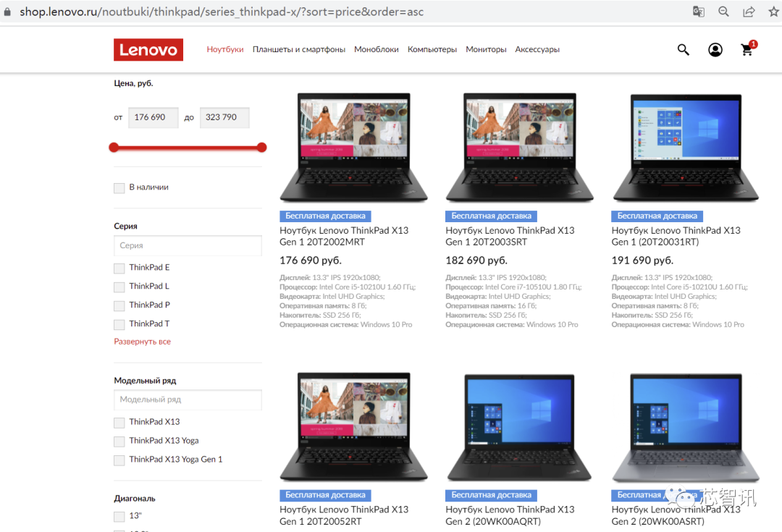
Task: Open the Ноутбуки menu
Action: coord(225,49)
